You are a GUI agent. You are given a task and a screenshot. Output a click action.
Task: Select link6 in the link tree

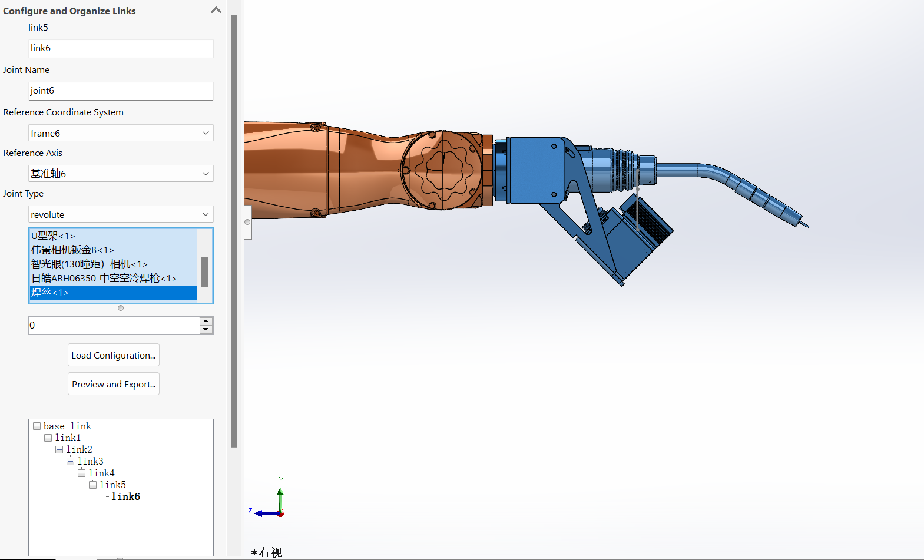(125, 496)
